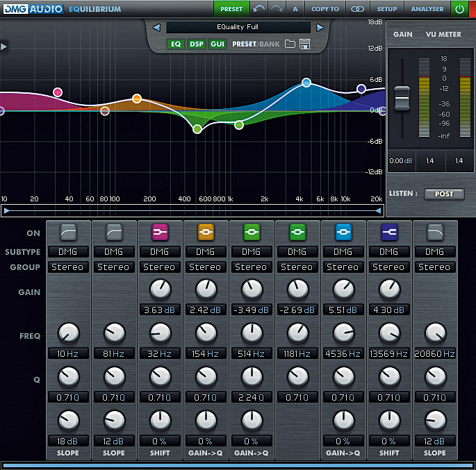
Task: Save preset with floppy disk icon
Action: click(x=304, y=44)
